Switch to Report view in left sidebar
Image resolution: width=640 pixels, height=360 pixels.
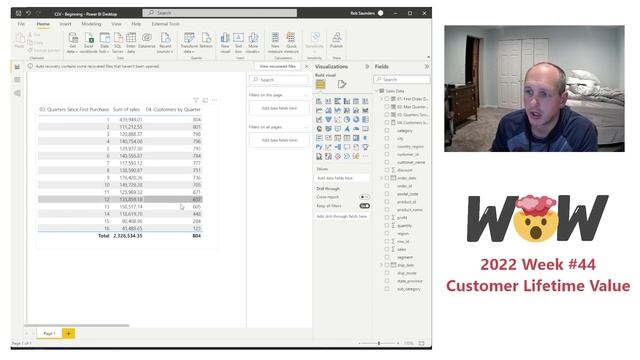[x=17, y=67]
